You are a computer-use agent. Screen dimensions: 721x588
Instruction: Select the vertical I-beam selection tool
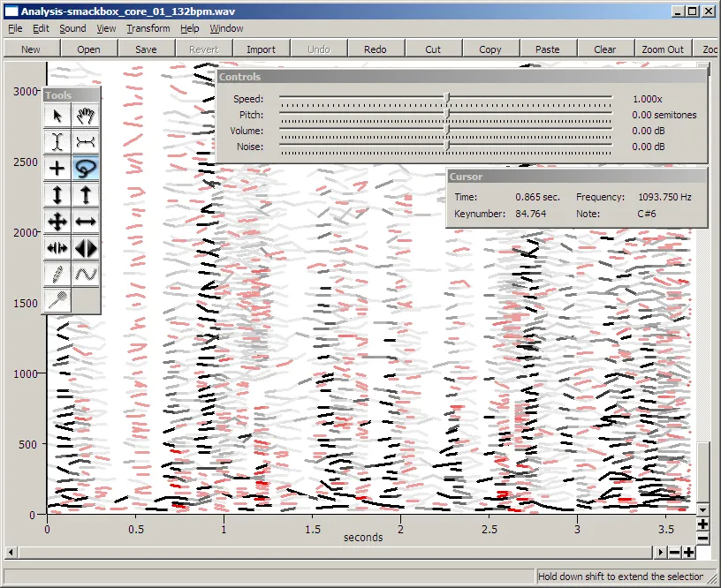pyautogui.click(x=57, y=141)
